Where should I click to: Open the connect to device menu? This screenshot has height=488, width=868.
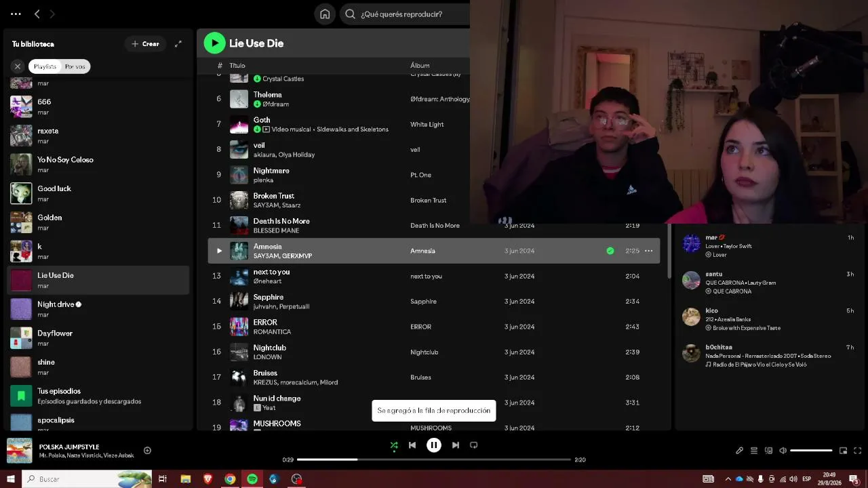(x=768, y=451)
